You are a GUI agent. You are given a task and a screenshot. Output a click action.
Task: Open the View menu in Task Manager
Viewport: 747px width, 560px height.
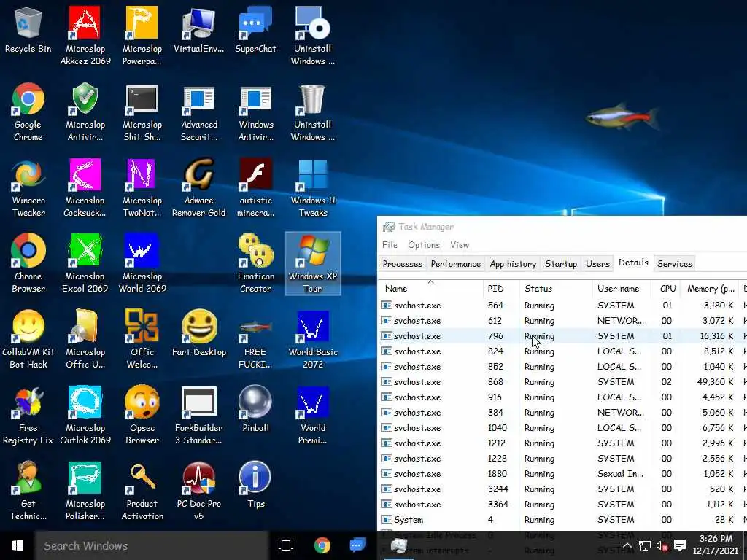click(x=460, y=245)
